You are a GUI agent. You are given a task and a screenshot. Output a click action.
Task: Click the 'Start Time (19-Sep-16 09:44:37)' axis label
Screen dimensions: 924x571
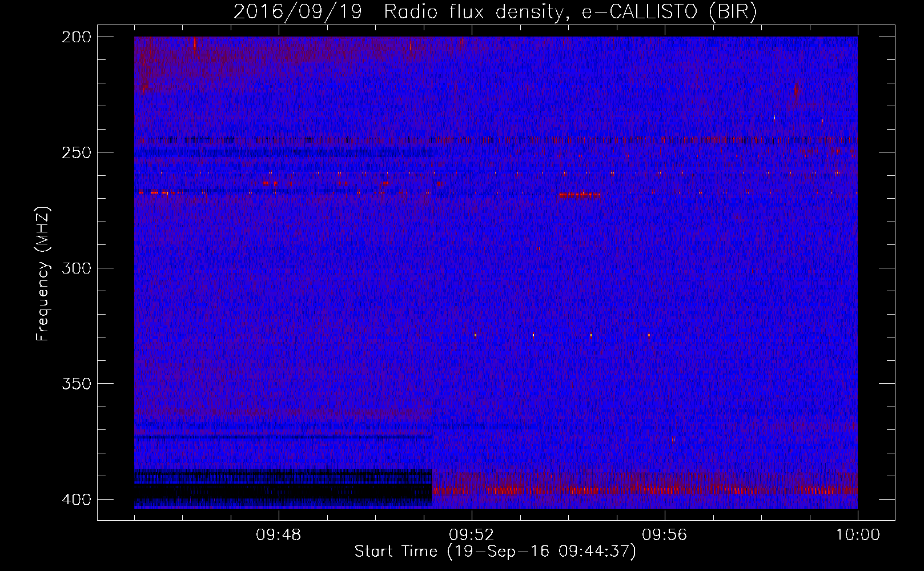point(495,552)
